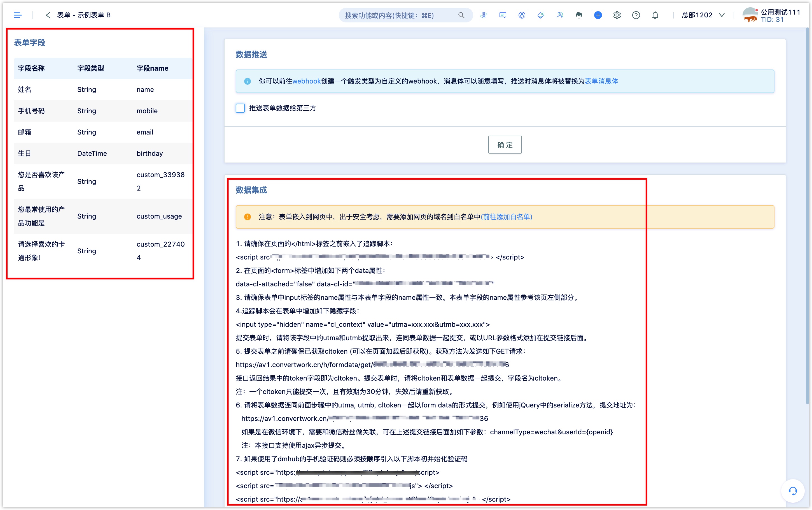The height and width of the screenshot is (510, 812).
Task: Open the 表单消息体 link
Action: tap(601, 81)
